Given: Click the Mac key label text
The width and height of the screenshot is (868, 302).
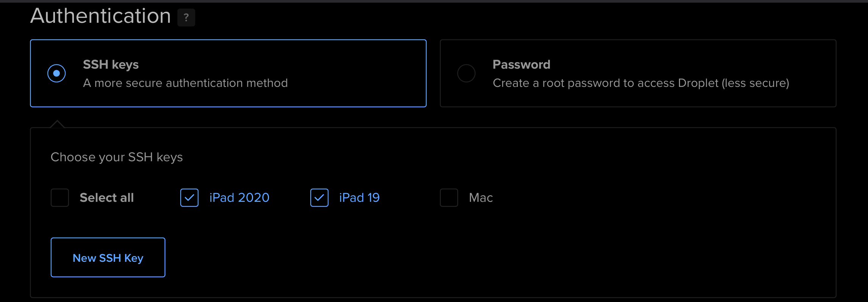Looking at the screenshot, I should (x=481, y=198).
